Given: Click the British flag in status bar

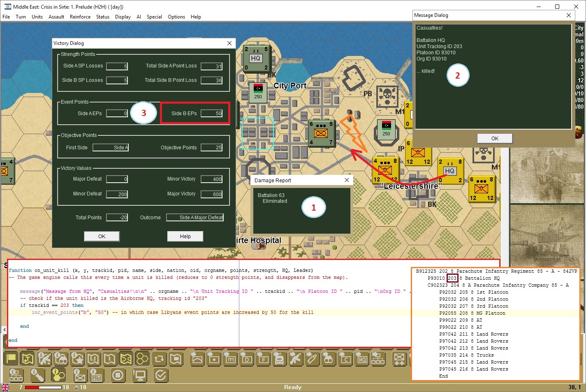Looking at the screenshot, I should click(5, 387).
